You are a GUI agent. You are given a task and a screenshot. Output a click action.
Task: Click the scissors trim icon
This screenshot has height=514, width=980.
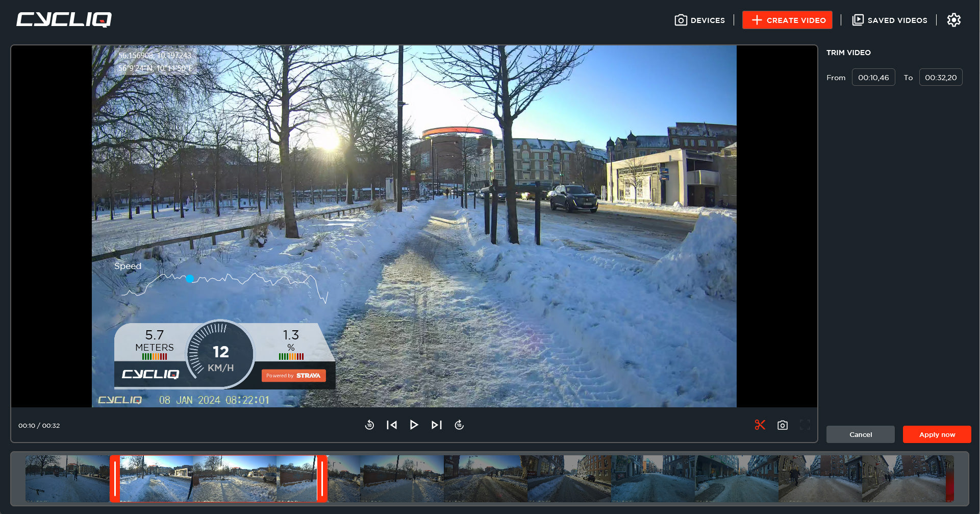pos(760,425)
